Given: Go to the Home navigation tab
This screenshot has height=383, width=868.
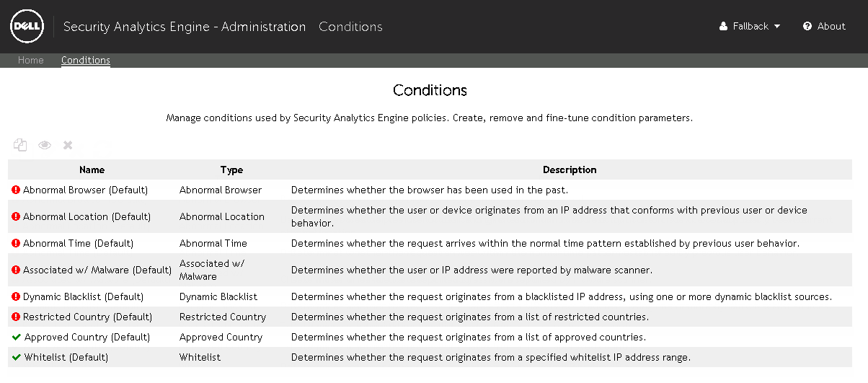Looking at the screenshot, I should coord(31,60).
